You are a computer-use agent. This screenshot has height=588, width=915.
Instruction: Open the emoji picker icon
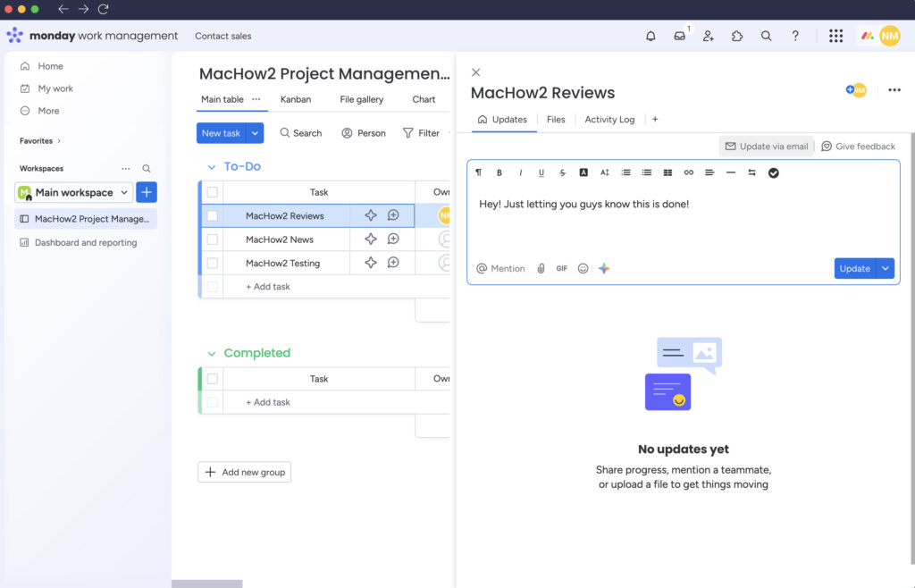(x=583, y=268)
